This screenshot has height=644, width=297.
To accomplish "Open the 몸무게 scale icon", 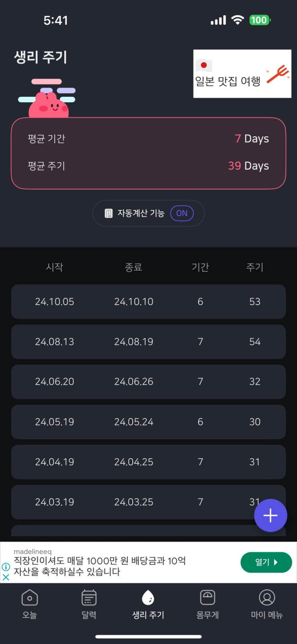I will click(x=207, y=598).
